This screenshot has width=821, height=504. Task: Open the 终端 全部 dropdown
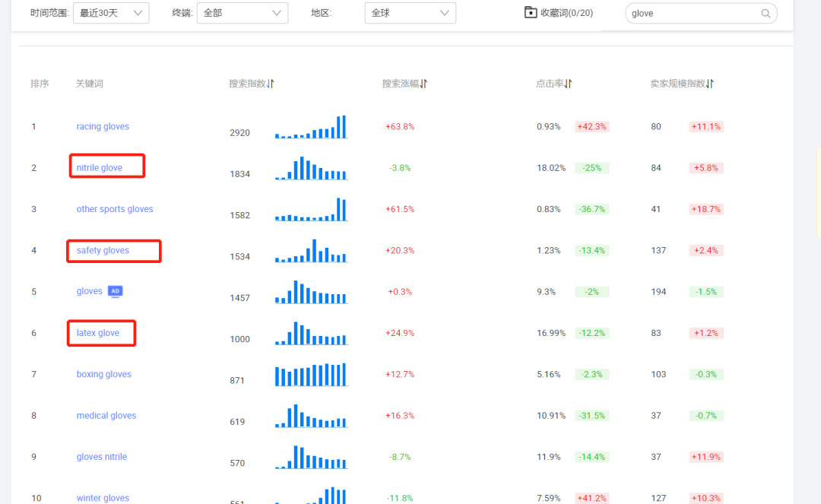point(242,13)
